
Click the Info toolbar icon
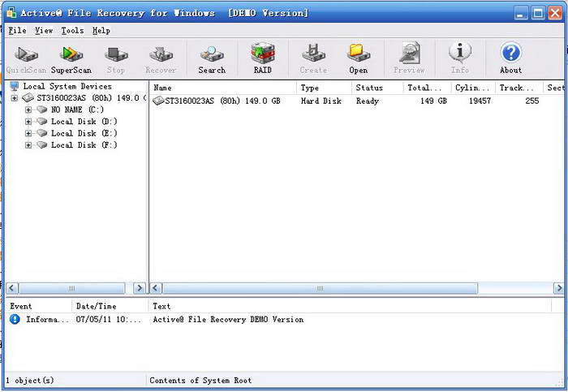point(460,53)
